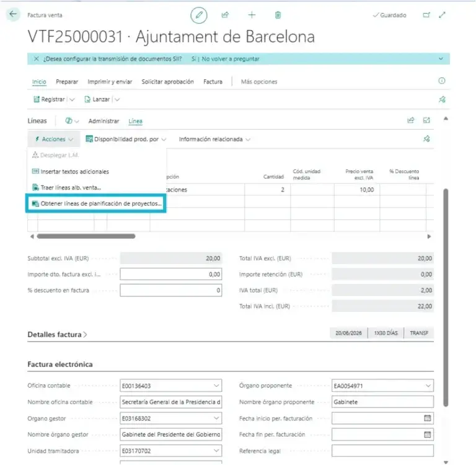
Task: Click the TRANSF summary value
Action: point(418,333)
